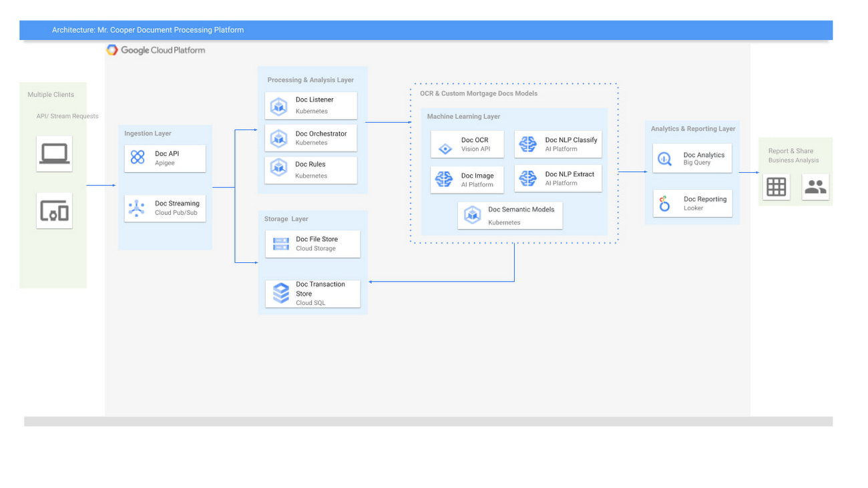Select the report table grid icon
Screen dimensions: 868x488
click(x=776, y=187)
